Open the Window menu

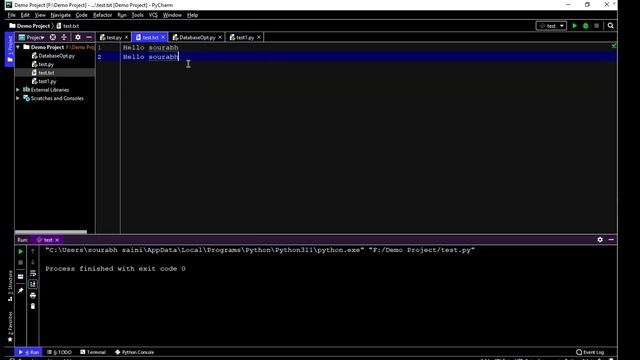click(172, 15)
